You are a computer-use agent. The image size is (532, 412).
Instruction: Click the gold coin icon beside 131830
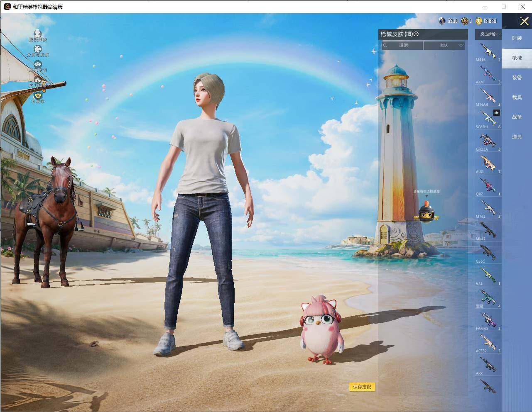pos(479,21)
